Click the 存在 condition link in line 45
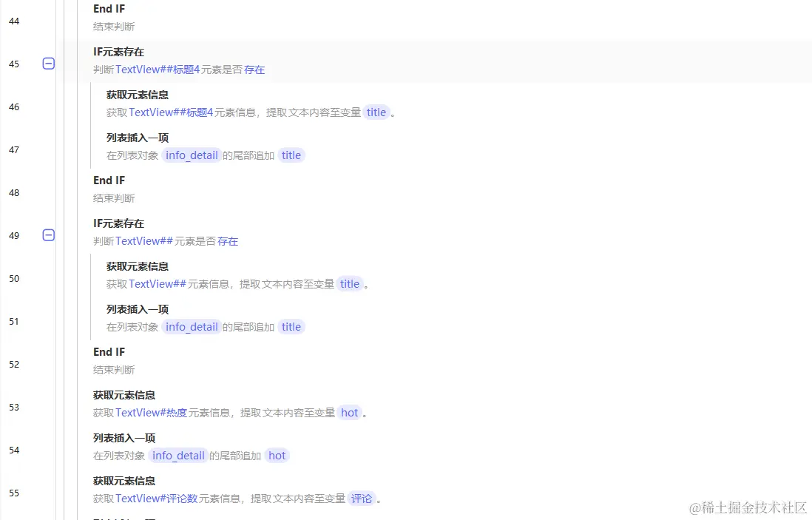This screenshot has height=520, width=812. (254, 70)
